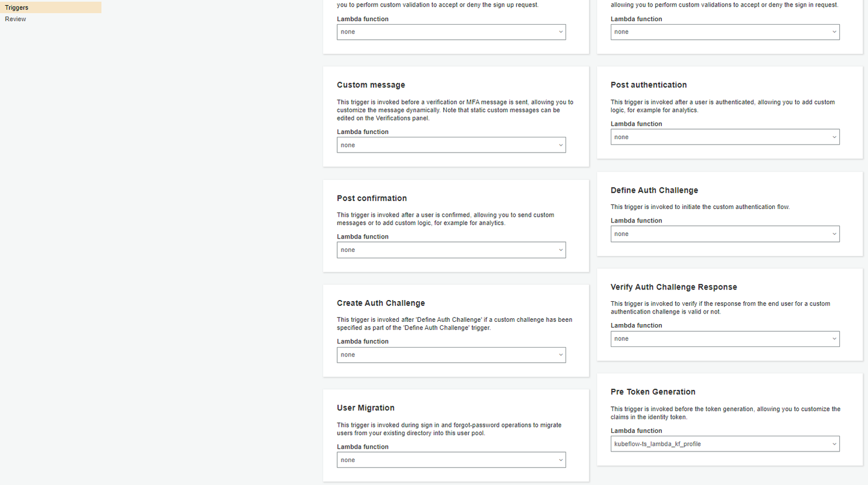The height and width of the screenshot is (485, 868).
Task: Select the User Migration heading
Action: coord(365,408)
